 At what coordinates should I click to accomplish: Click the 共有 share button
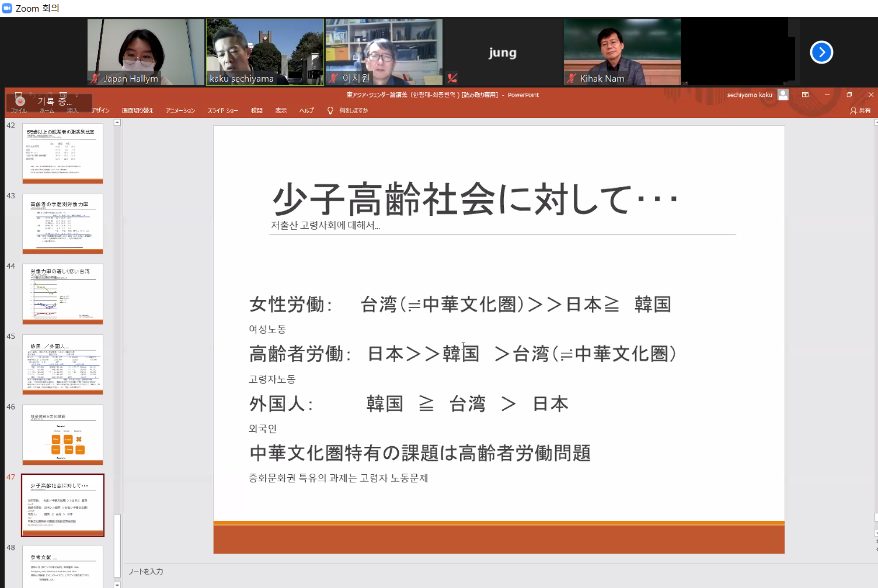[861, 110]
